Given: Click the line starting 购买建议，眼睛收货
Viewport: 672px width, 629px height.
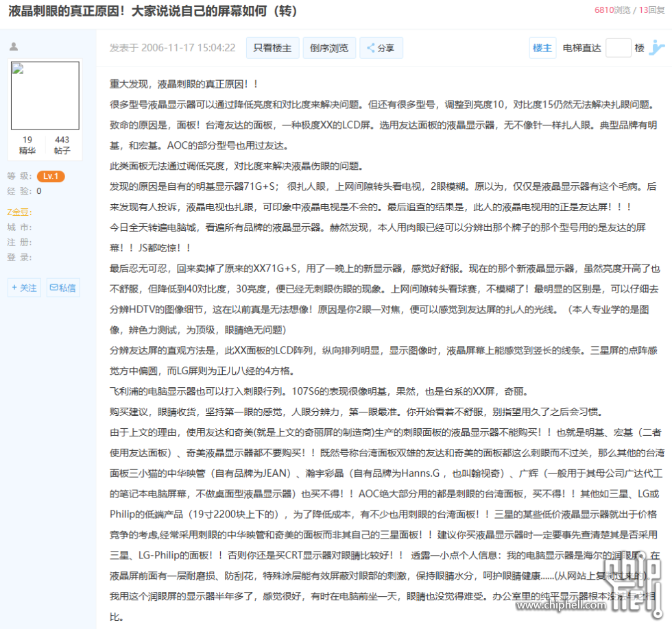Looking at the screenshot, I should pos(357,412).
